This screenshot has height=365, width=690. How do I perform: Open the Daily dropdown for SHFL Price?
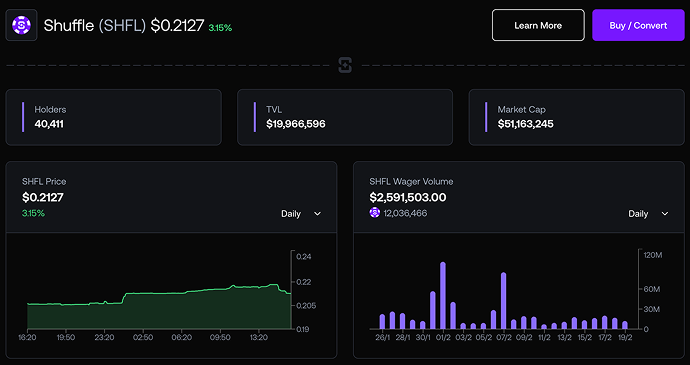coord(301,214)
